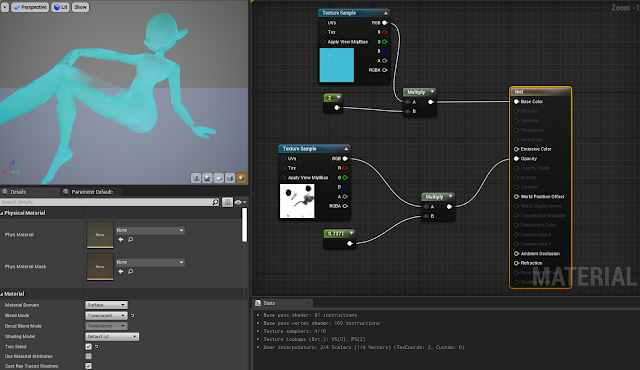Select the custom preview mesh icon

[x=241, y=178]
